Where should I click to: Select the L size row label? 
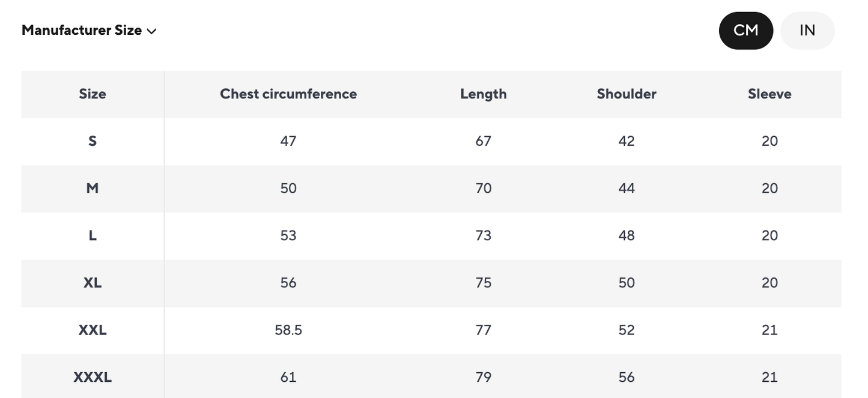point(93,235)
